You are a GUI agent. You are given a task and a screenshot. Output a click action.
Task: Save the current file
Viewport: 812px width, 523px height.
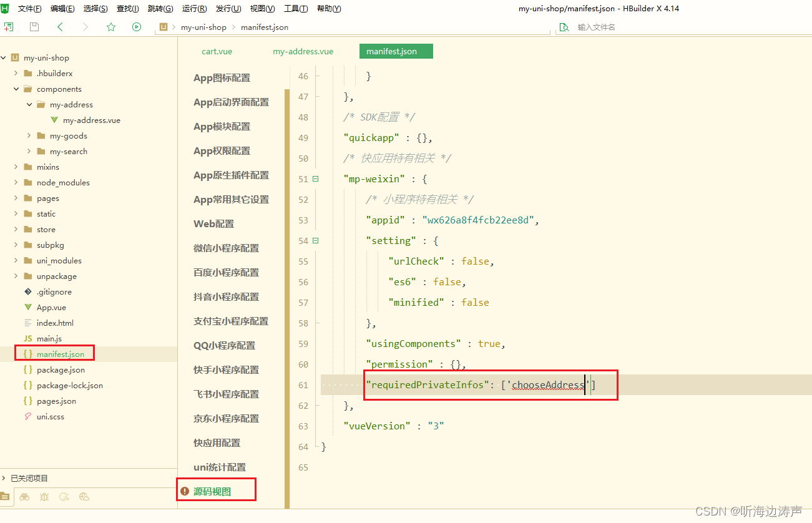point(33,27)
